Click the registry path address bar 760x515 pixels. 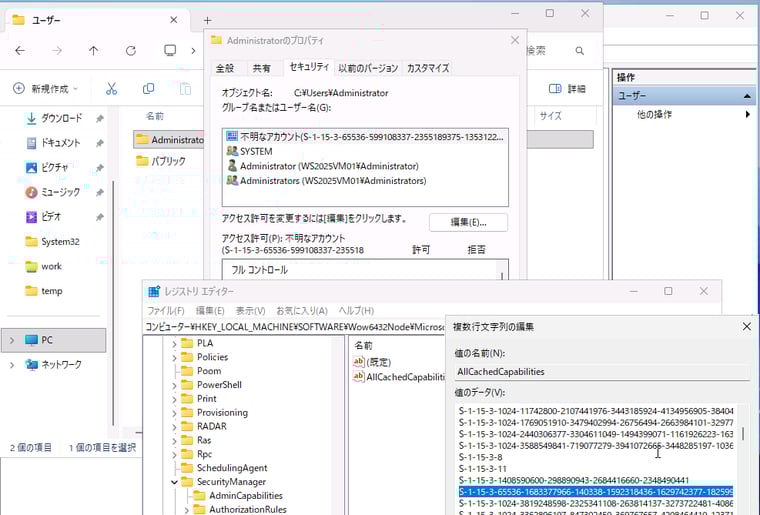(x=295, y=327)
